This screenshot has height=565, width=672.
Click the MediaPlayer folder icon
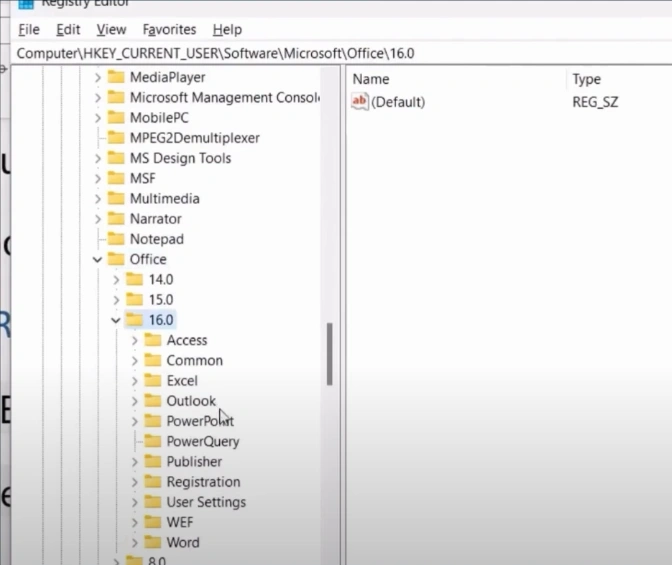[x=116, y=77]
